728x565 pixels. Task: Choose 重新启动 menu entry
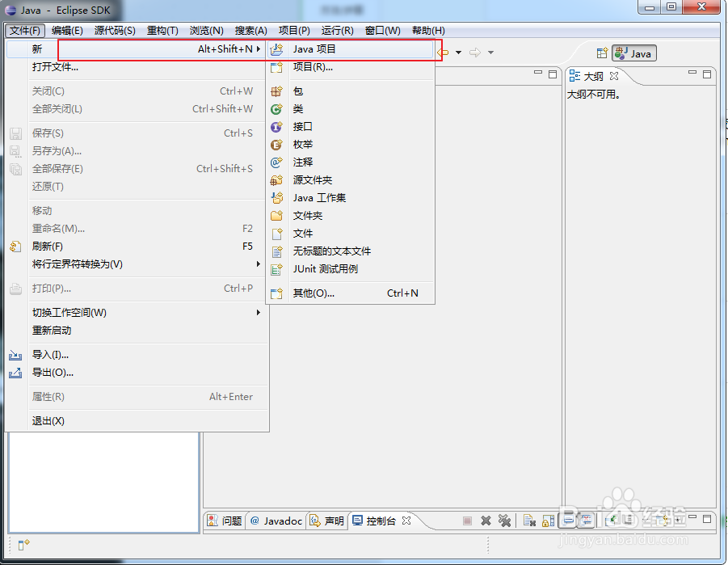pyautogui.click(x=137, y=331)
